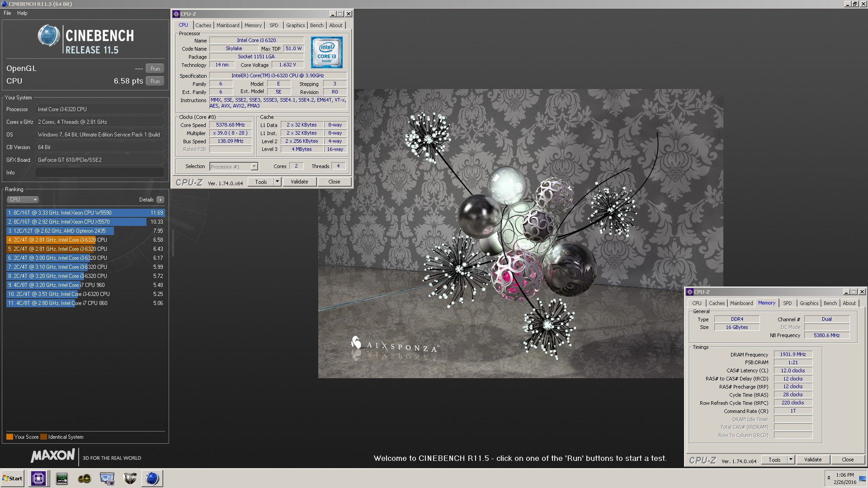The width and height of the screenshot is (868, 488).
Task: Select ranking row Core i7 CPU 860
Action: (85, 303)
